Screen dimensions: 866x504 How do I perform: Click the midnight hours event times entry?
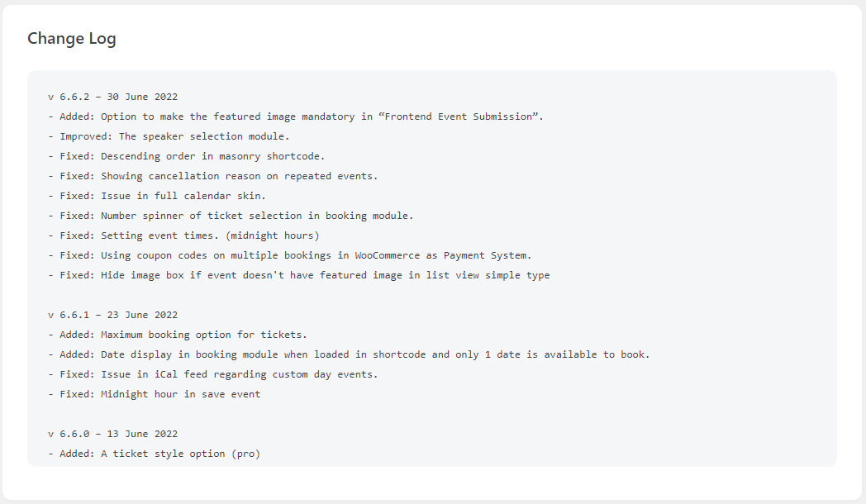[184, 235]
